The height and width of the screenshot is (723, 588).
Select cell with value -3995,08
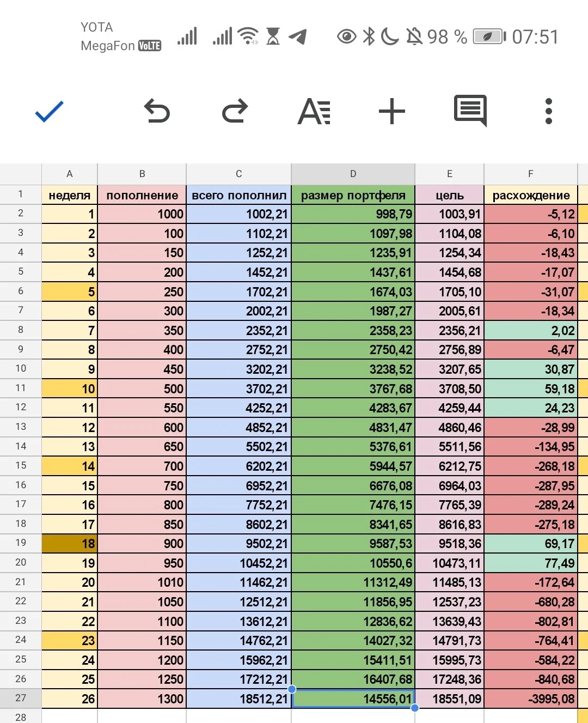(x=531, y=698)
